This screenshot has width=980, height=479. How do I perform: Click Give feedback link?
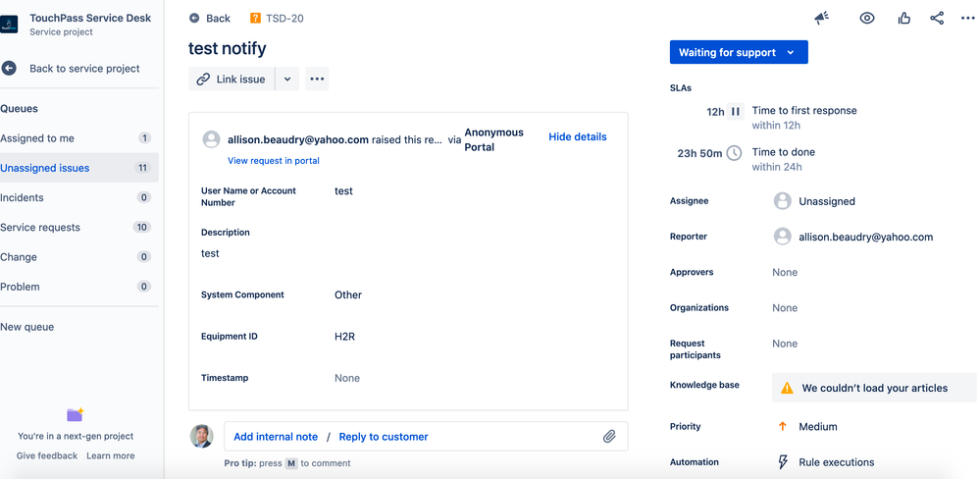(47, 455)
